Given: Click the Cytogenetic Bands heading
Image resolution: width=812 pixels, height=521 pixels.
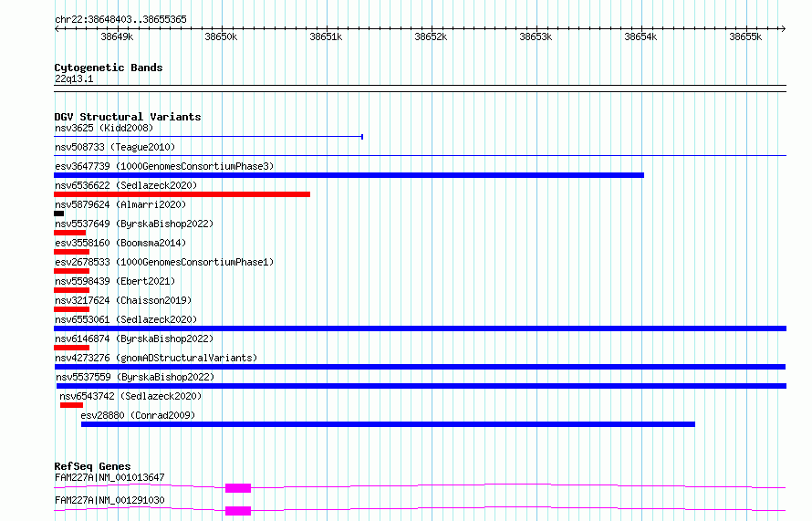Looking at the screenshot, I should [109, 68].
